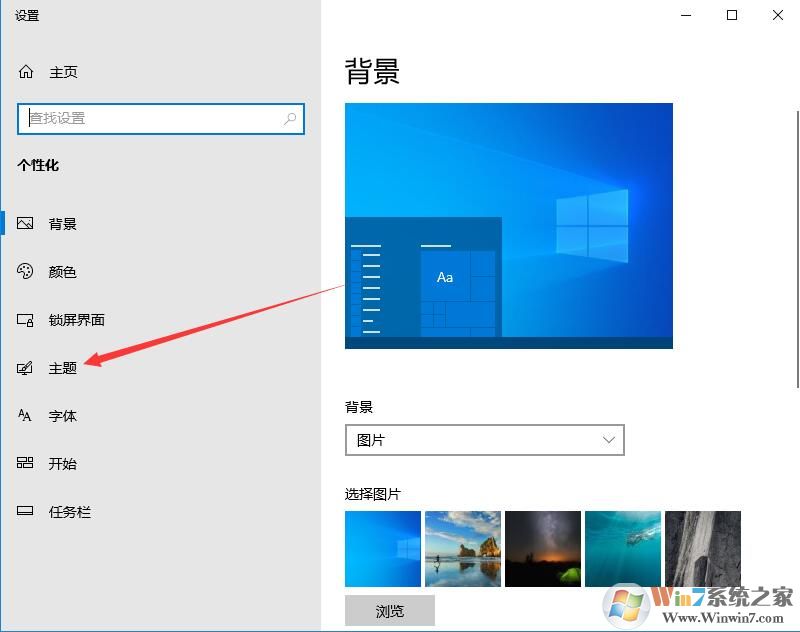The height and width of the screenshot is (632, 800).
Task: Click the 开始 (Start) settings icon
Action: 25,463
